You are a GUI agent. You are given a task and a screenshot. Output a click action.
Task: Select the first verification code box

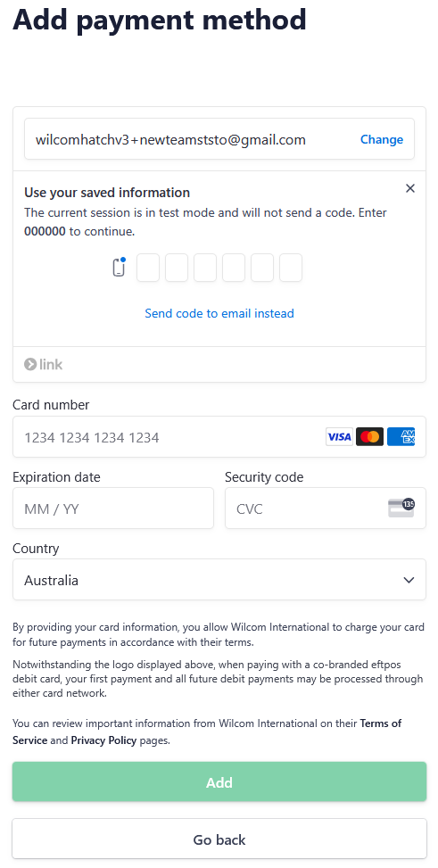(x=148, y=268)
